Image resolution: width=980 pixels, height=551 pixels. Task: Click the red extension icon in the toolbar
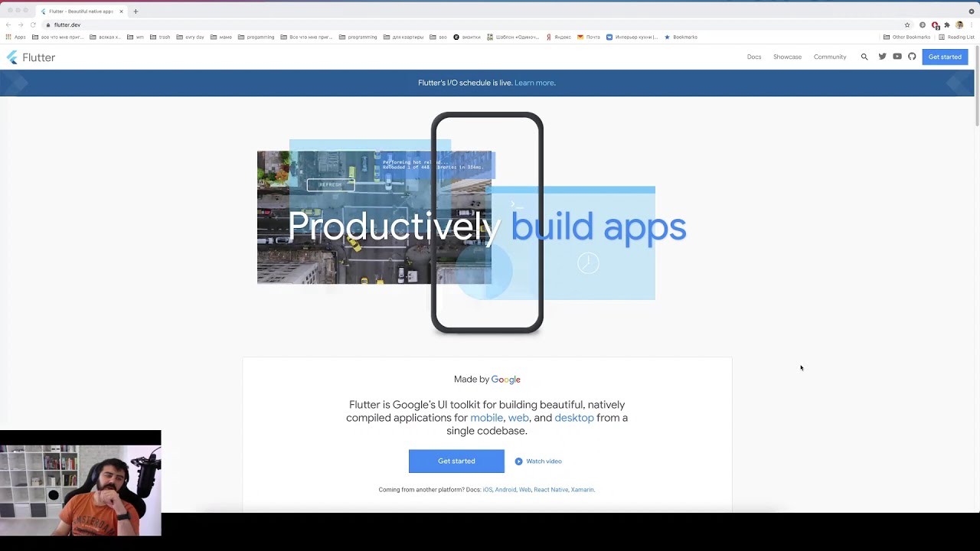click(935, 24)
